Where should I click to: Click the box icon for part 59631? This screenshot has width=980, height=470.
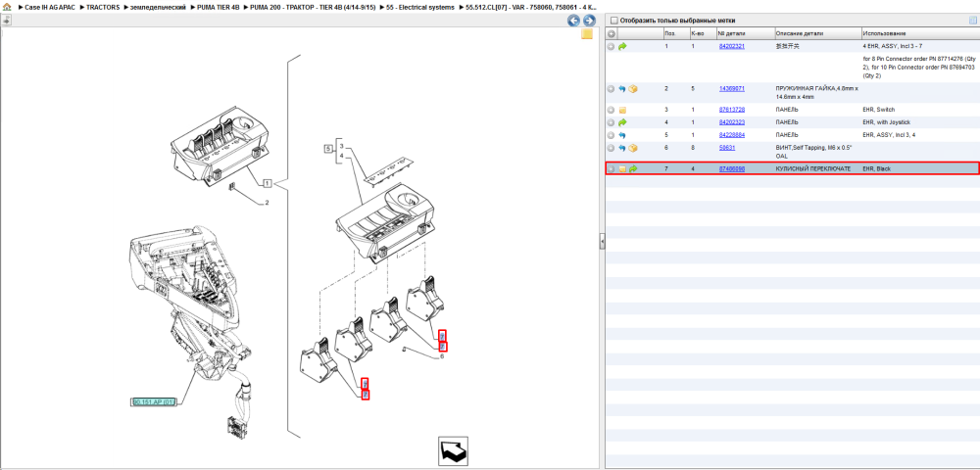pyautogui.click(x=633, y=148)
